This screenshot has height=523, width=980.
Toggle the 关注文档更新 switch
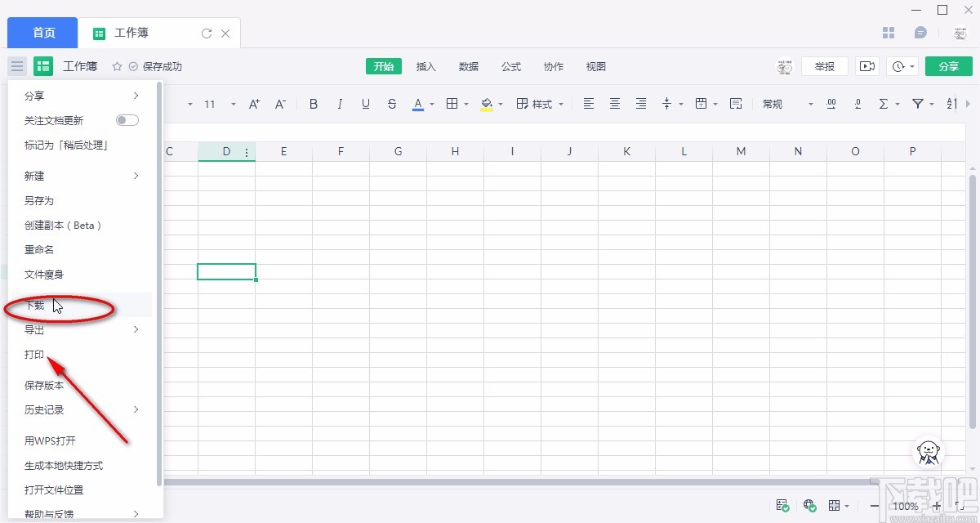tap(127, 120)
